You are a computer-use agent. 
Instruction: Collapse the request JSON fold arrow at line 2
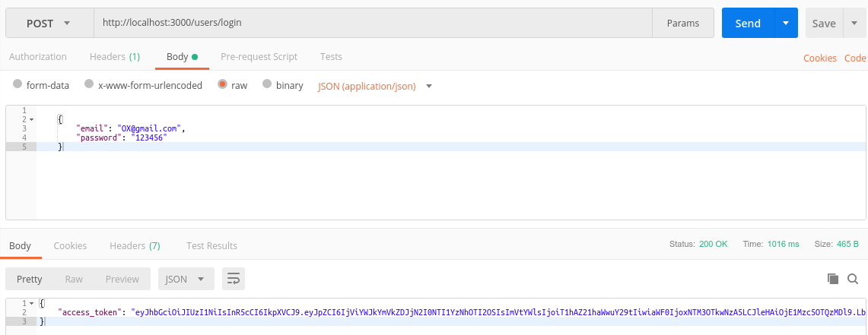31,119
